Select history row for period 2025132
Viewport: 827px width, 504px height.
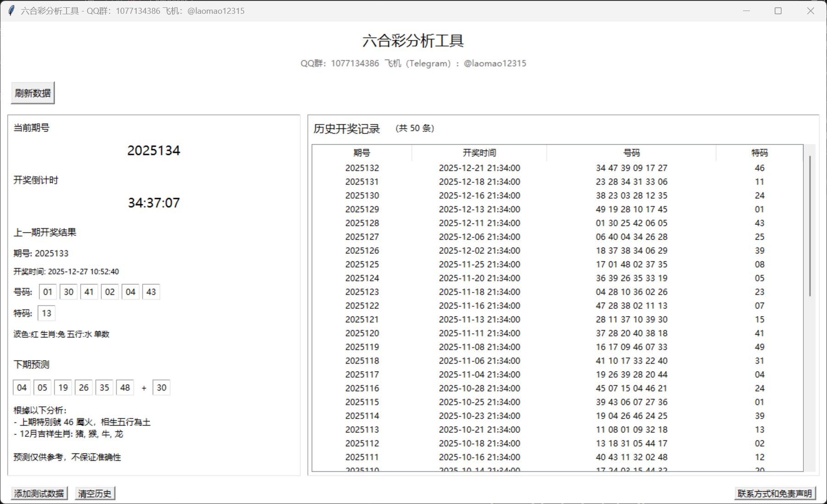click(505, 168)
